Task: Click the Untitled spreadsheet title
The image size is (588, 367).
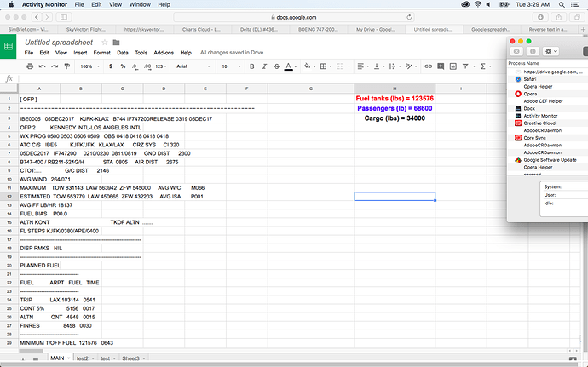Action: pos(59,43)
